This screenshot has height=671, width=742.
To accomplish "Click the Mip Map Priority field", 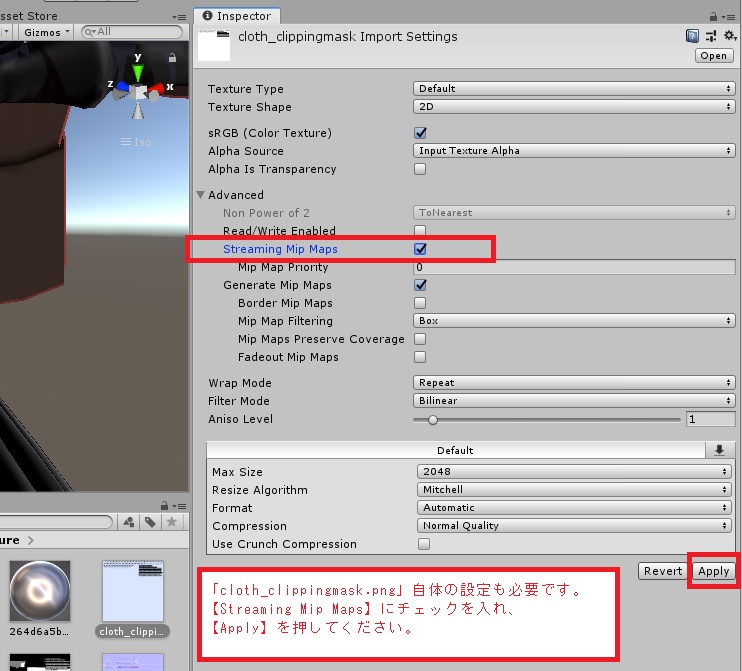I will [574, 267].
